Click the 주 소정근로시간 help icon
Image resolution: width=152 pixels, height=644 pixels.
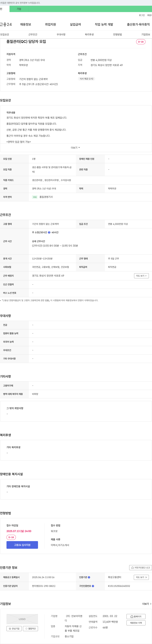click(x=49, y=232)
